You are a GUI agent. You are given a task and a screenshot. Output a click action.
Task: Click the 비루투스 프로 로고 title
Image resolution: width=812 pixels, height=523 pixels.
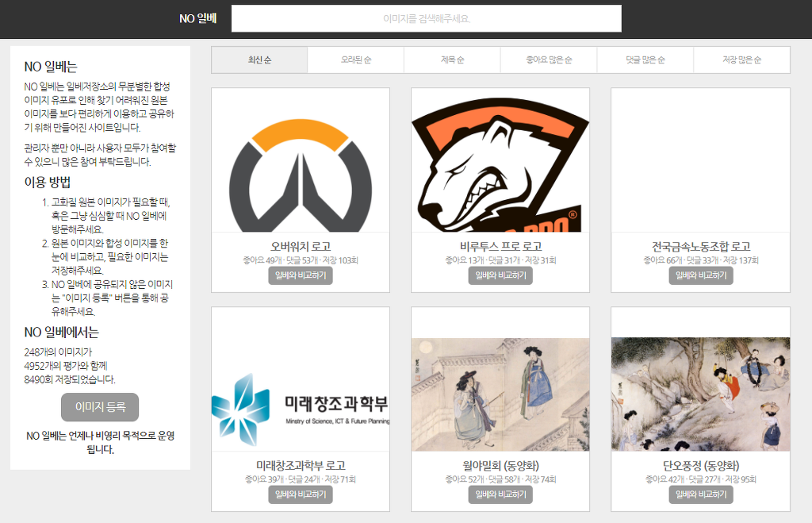point(500,246)
